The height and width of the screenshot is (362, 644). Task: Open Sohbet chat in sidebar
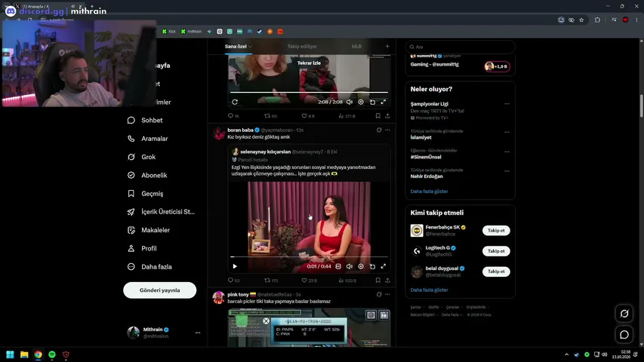coord(145,120)
